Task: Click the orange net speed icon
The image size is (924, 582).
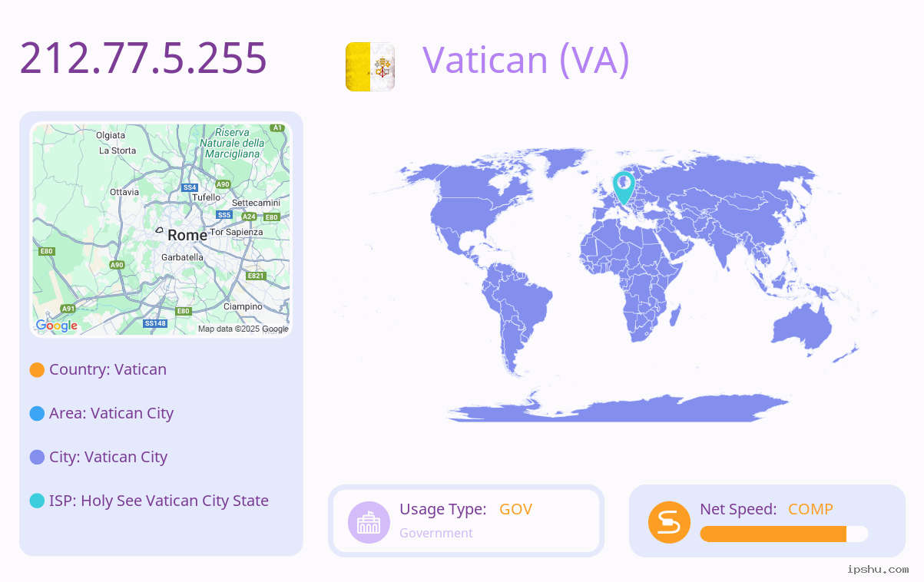Action: click(x=669, y=522)
